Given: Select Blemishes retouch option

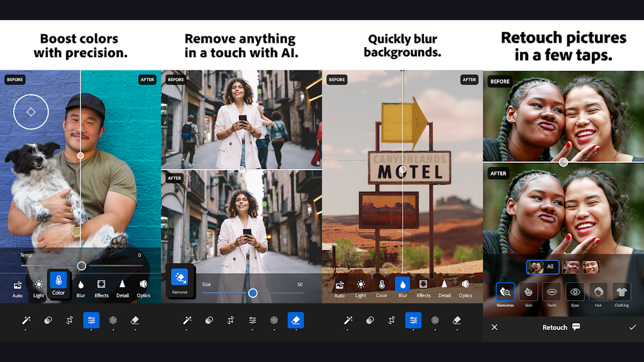Looking at the screenshot, I should [x=505, y=295].
